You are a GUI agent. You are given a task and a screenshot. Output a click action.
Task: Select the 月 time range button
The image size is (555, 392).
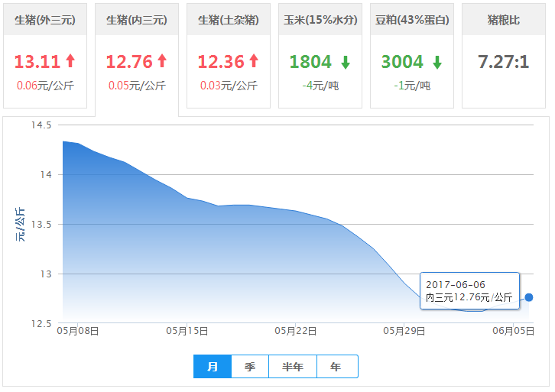click(213, 367)
